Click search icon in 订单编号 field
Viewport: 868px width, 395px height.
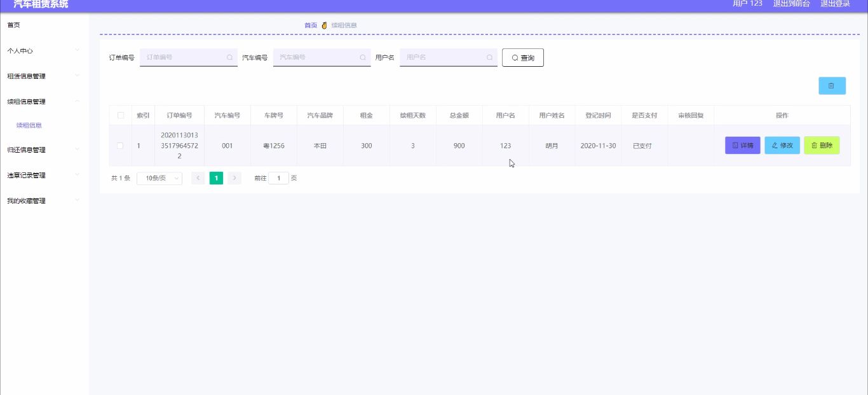[x=229, y=57]
